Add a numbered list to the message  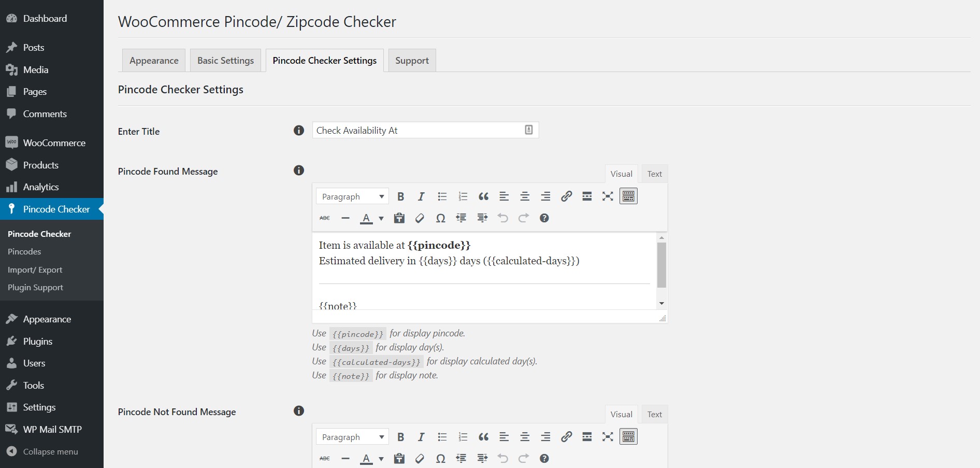pyautogui.click(x=463, y=196)
